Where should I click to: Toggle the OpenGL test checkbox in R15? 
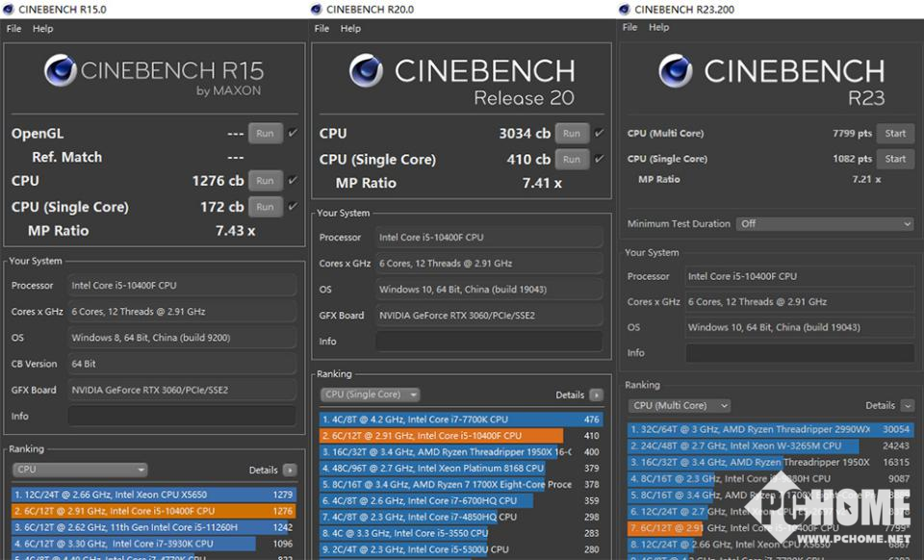(x=293, y=133)
